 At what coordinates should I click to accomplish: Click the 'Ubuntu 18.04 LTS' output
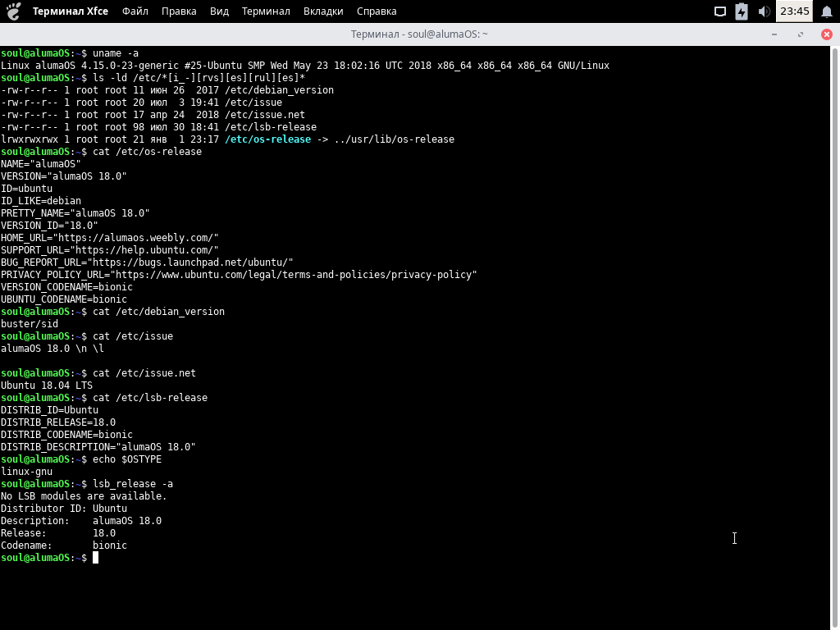(x=47, y=386)
